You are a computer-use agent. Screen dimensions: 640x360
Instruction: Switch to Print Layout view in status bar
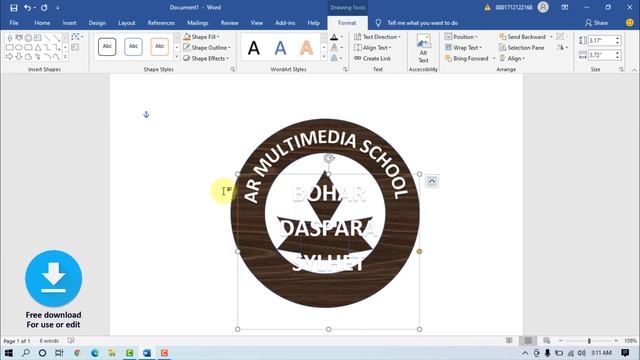[x=527, y=340]
